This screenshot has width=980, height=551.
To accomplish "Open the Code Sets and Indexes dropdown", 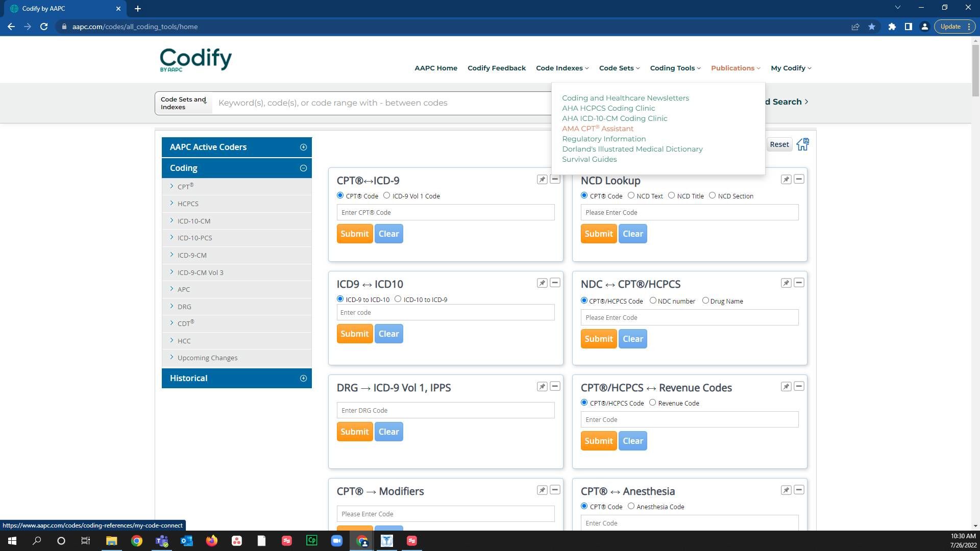I will (184, 103).
